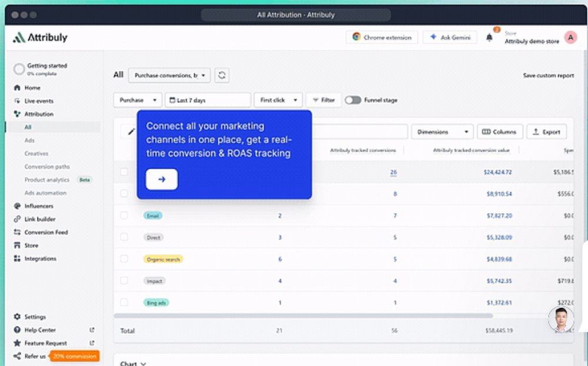Open Conversion paths sub-item
Image resolution: width=588 pixels, height=366 pixels.
47,166
